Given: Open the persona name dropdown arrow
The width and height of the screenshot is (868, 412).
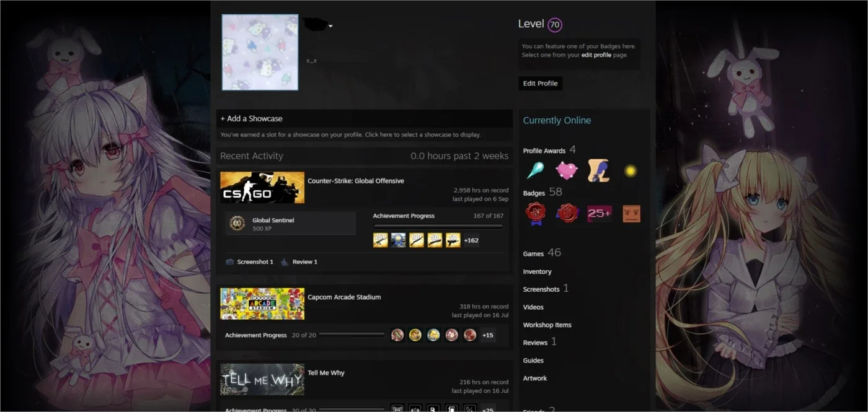Looking at the screenshot, I should [331, 26].
